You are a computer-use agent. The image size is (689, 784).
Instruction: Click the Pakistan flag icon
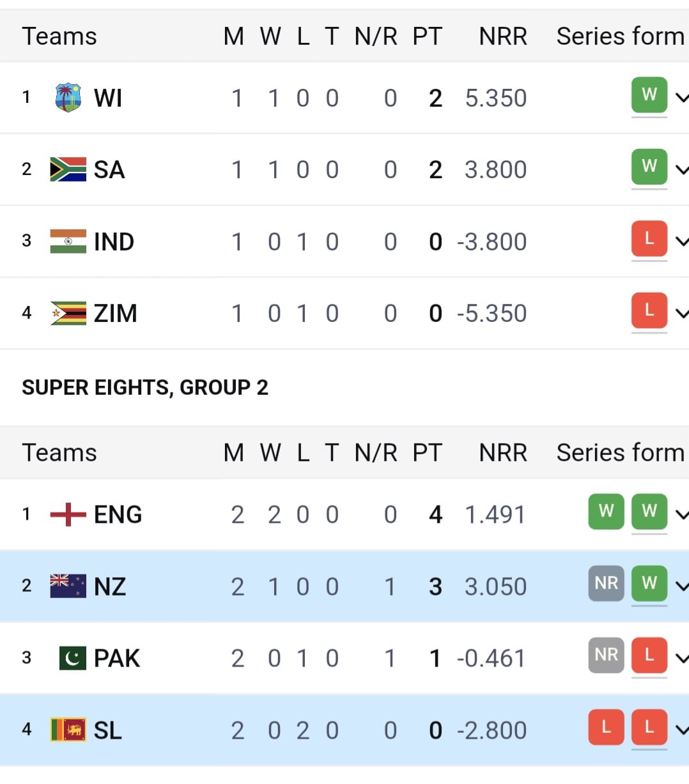coord(72,657)
